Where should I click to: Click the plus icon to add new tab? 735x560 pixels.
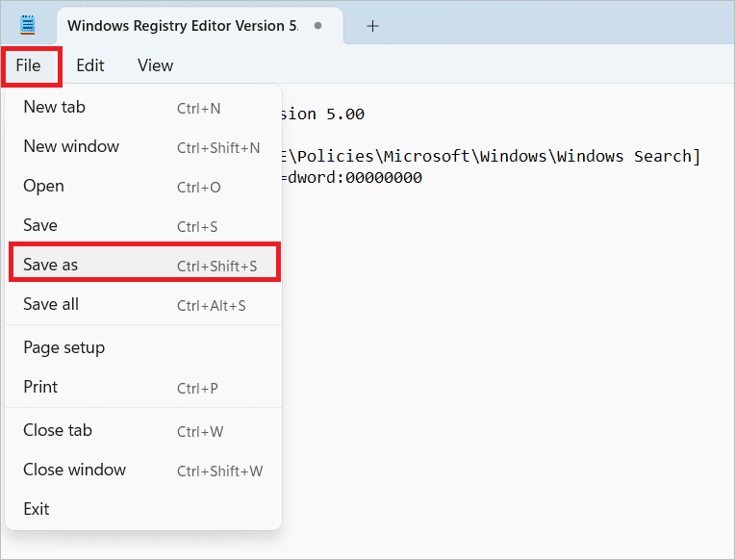coord(372,26)
